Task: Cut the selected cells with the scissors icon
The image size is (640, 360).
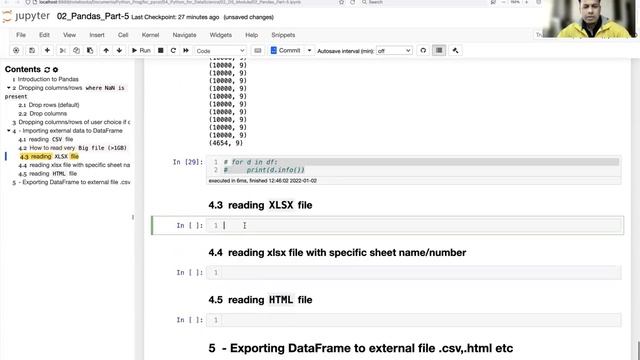Action: [63, 50]
